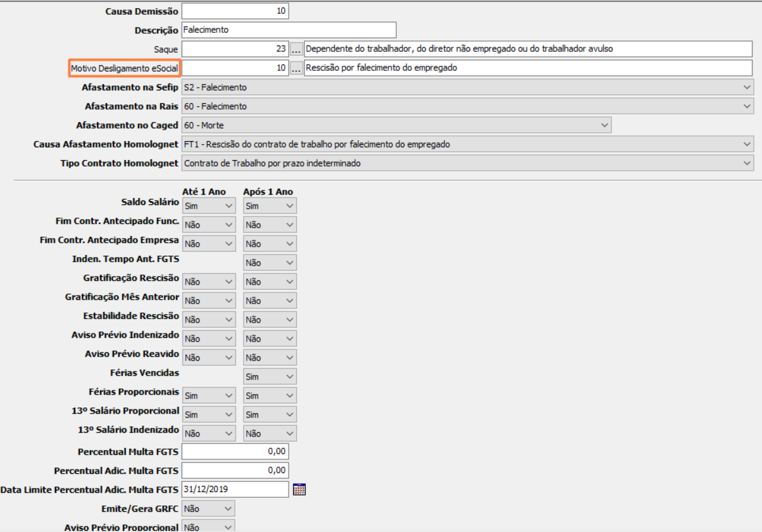The width and height of the screenshot is (762, 532).
Task: Click the Causa Demissão input field
Action: pos(235,11)
